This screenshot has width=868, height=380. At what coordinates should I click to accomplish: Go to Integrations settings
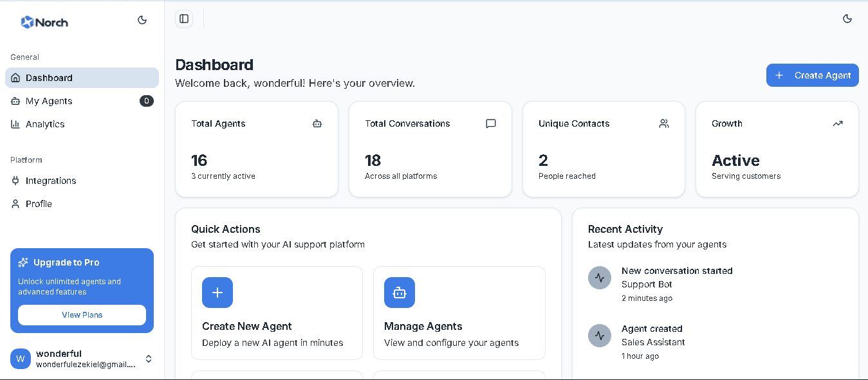52,181
